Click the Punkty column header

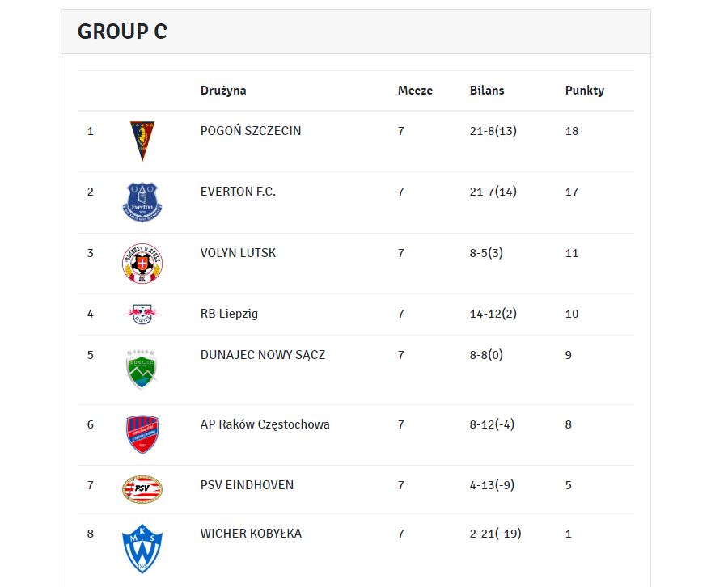[585, 91]
